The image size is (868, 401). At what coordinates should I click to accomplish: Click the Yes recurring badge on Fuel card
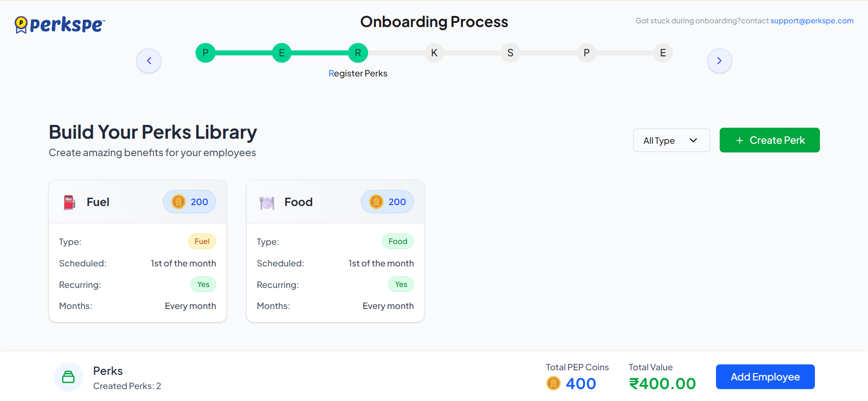click(x=203, y=284)
